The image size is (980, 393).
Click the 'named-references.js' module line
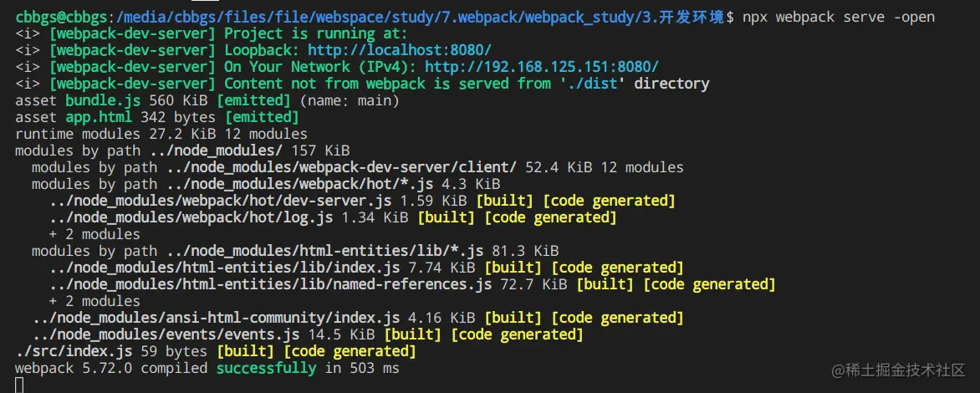[412, 284]
